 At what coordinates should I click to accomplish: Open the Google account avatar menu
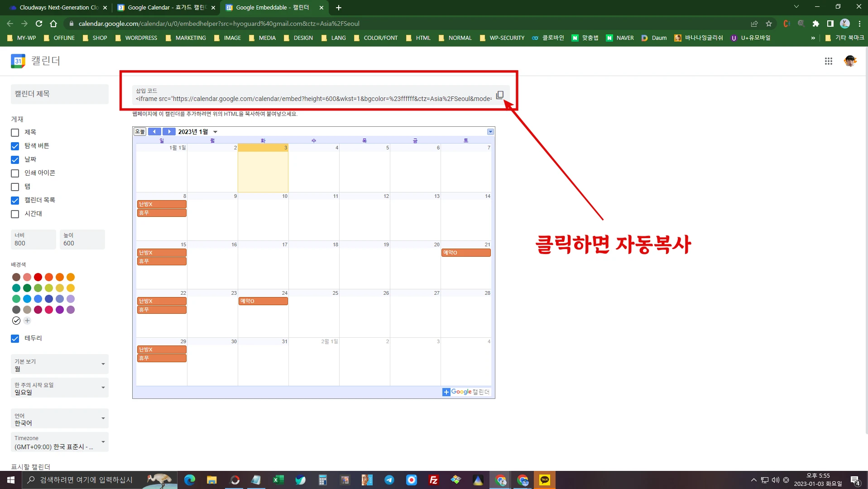click(x=850, y=61)
